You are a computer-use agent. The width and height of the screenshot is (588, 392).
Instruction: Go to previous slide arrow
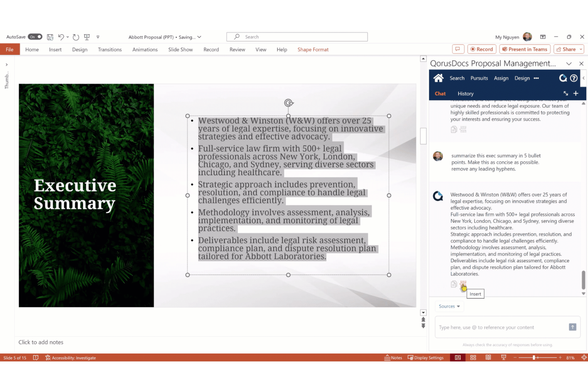pos(424,319)
